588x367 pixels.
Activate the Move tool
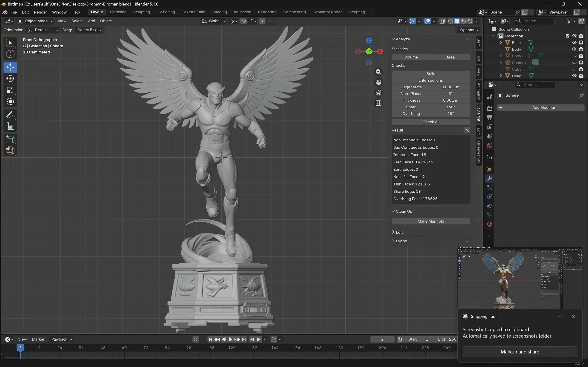tap(10, 67)
